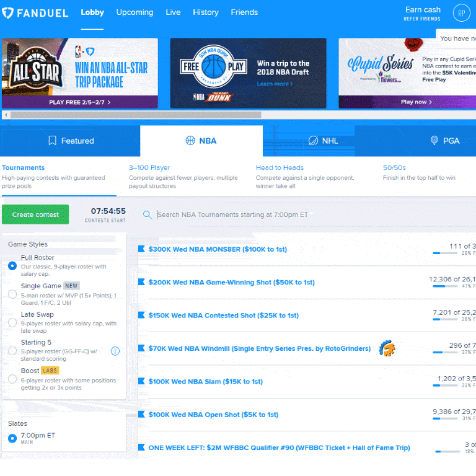The width and height of the screenshot is (476, 476).
Task: Click flag icon beside WFBBC Qualifier #90
Action: click(141, 447)
